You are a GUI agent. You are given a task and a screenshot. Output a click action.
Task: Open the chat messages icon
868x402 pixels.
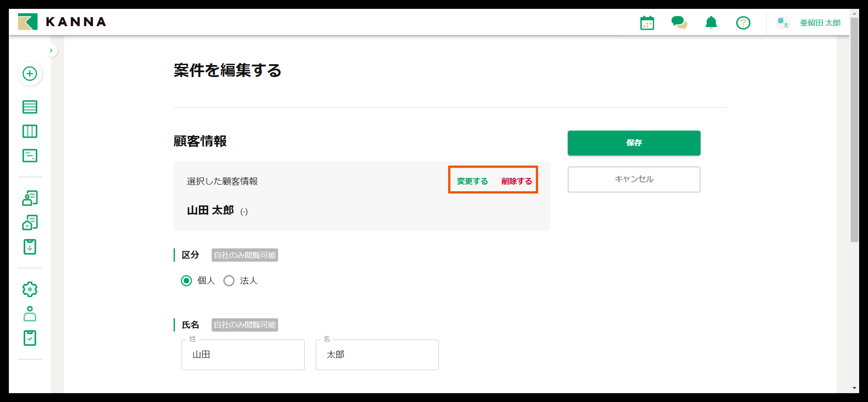[x=679, y=23]
